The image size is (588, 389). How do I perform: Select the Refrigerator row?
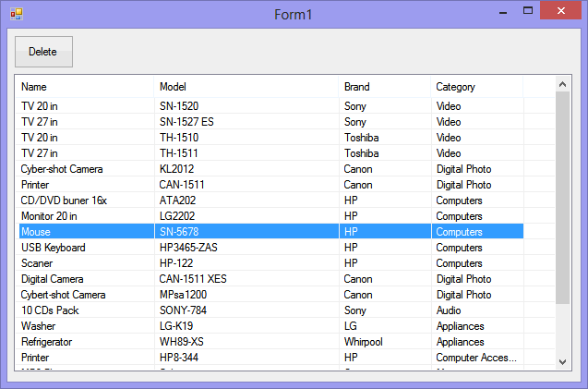point(271,342)
